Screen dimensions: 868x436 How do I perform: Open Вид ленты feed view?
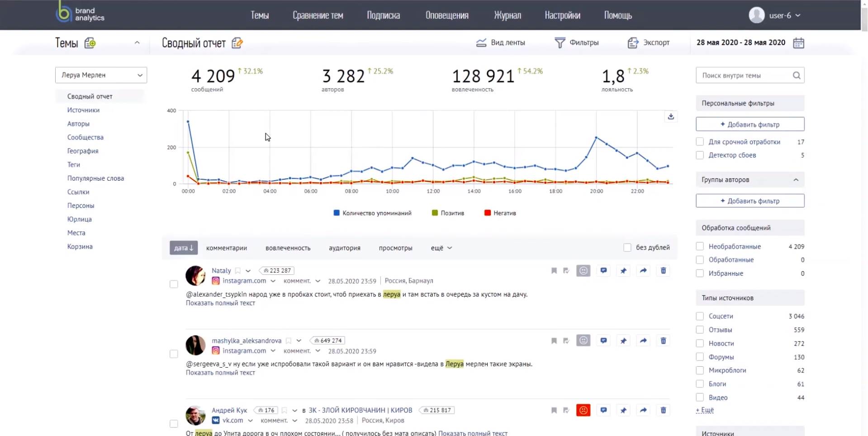coord(500,43)
